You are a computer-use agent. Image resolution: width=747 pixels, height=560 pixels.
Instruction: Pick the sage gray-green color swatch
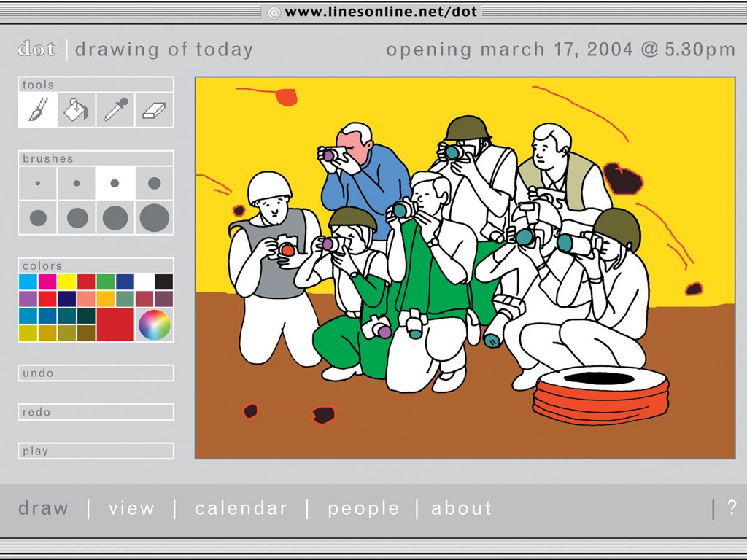click(x=125, y=298)
